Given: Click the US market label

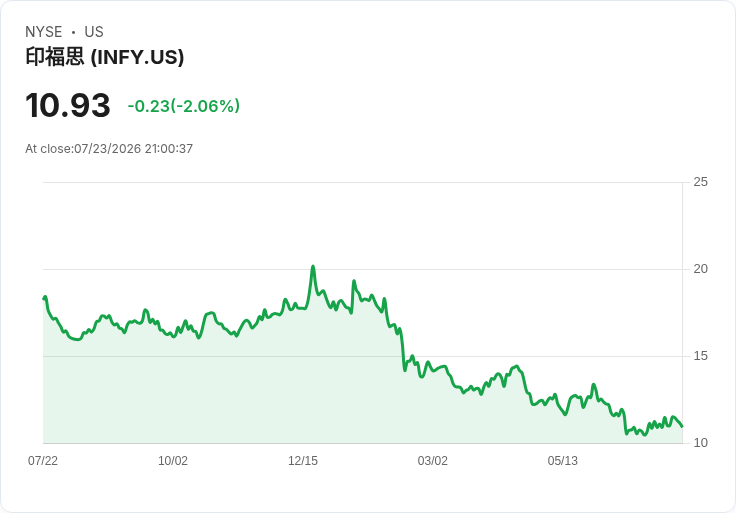Looking at the screenshot, I should (x=94, y=32).
